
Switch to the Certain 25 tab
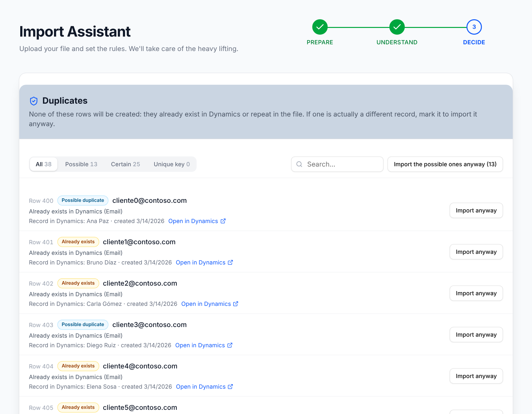click(126, 164)
